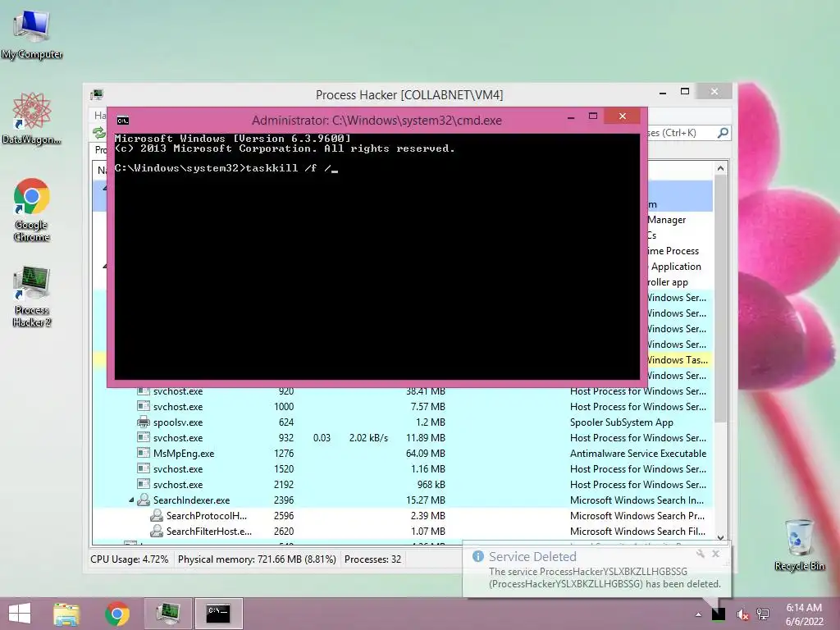The image size is (840, 630).
Task: Click the spoolsv.exe printer icon
Action: point(143,422)
